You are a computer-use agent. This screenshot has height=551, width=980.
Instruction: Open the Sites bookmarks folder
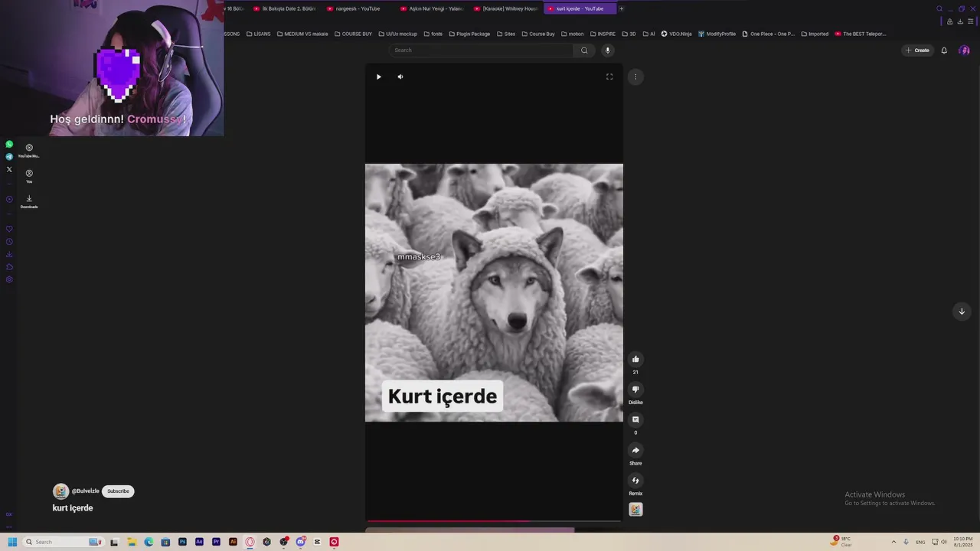[x=506, y=34]
